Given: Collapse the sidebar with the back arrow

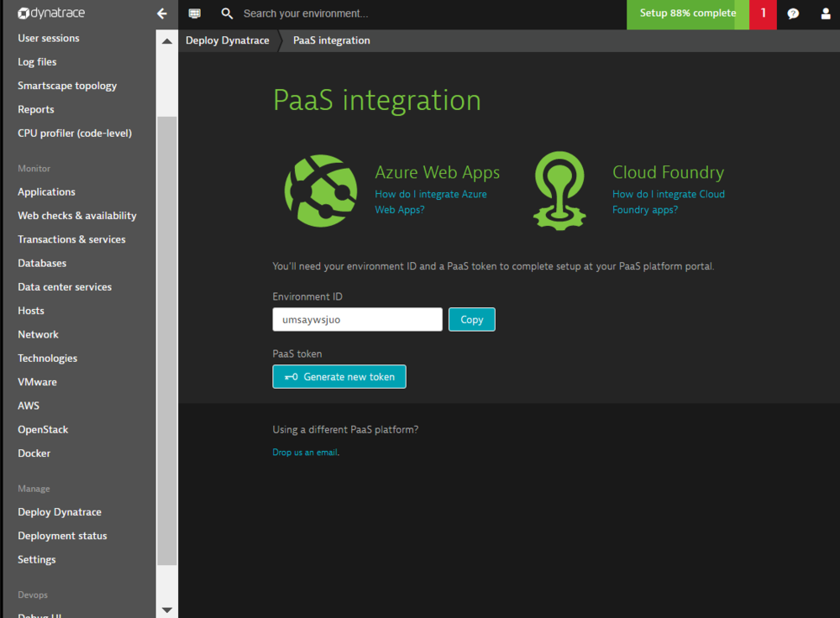Looking at the screenshot, I should point(162,13).
